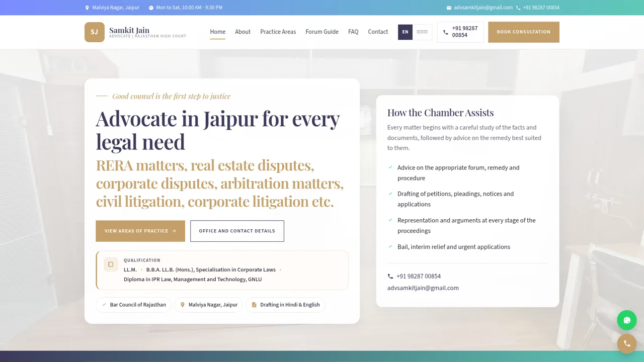Click Office and Contact Details button

coord(237,231)
